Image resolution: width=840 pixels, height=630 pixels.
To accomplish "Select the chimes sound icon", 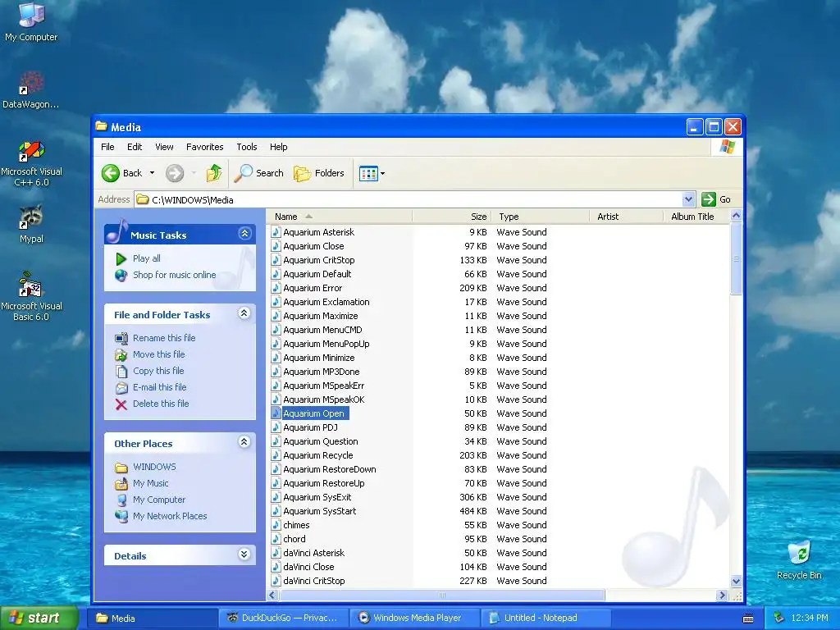I will click(276, 525).
